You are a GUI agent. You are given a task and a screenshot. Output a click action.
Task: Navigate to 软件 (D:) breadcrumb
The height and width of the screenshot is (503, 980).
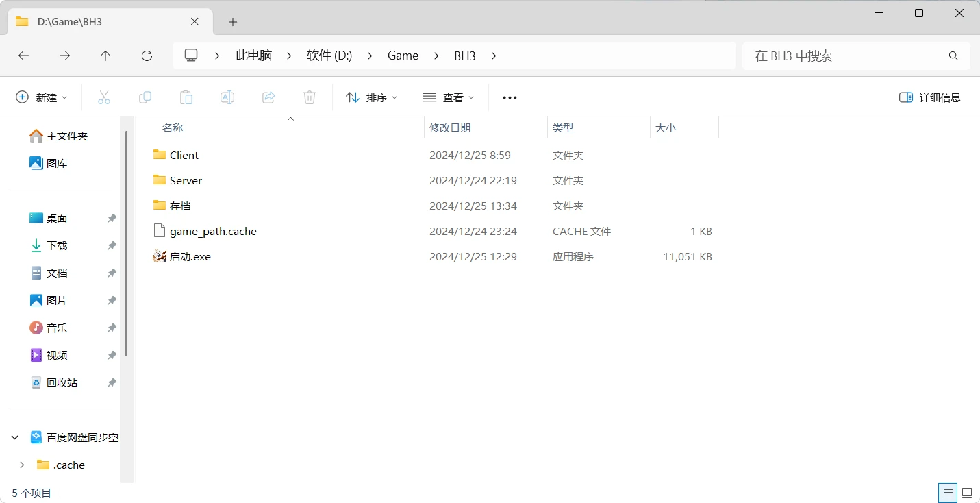tap(329, 56)
